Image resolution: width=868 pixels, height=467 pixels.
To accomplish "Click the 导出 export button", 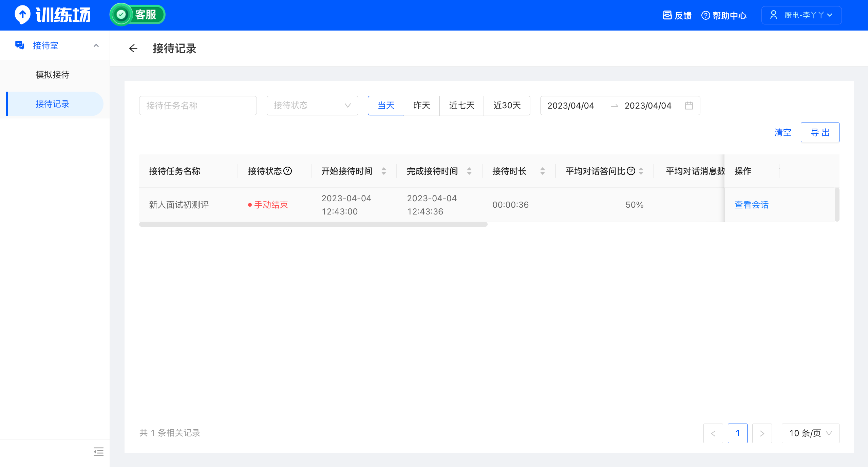I will tap(820, 132).
